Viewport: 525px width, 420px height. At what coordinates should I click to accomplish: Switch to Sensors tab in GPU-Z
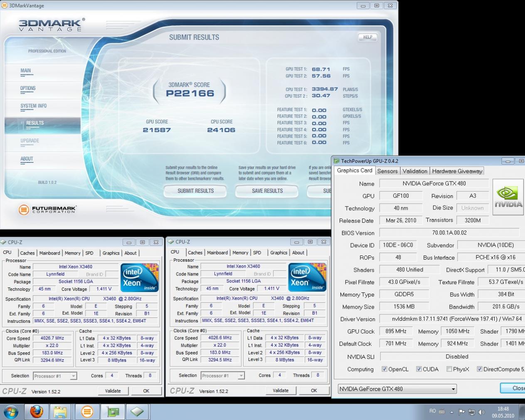click(387, 171)
